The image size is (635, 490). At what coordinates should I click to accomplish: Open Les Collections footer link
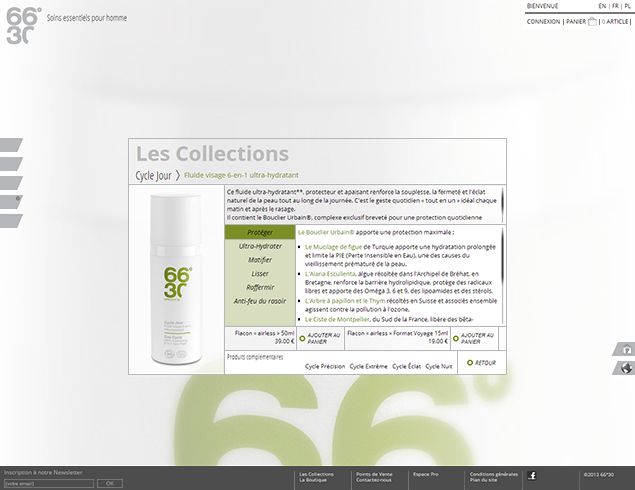click(x=316, y=474)
